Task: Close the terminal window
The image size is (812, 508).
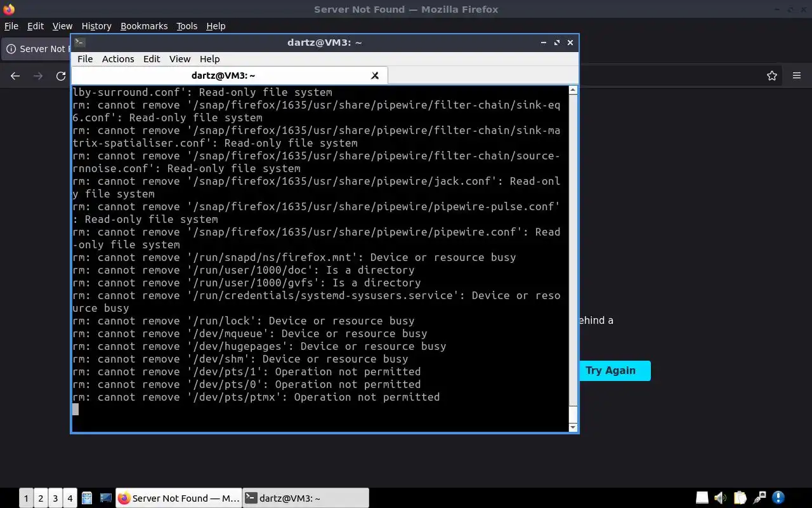Action: click(x=570, y=43)
